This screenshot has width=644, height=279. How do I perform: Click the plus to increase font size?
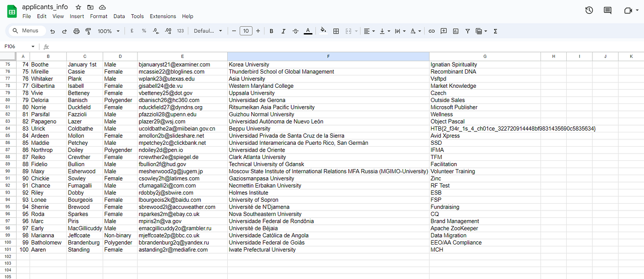point(258,31)
